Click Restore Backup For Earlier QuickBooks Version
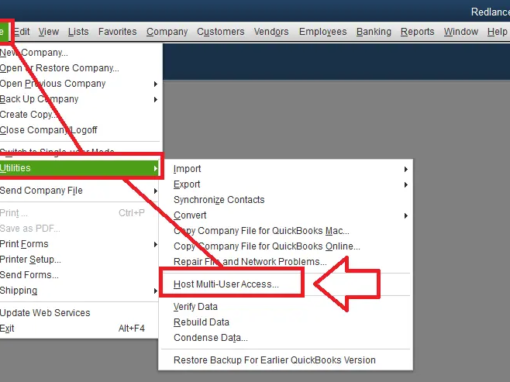Viewport: 510px width, 382px height. click(x=274, y=360)
